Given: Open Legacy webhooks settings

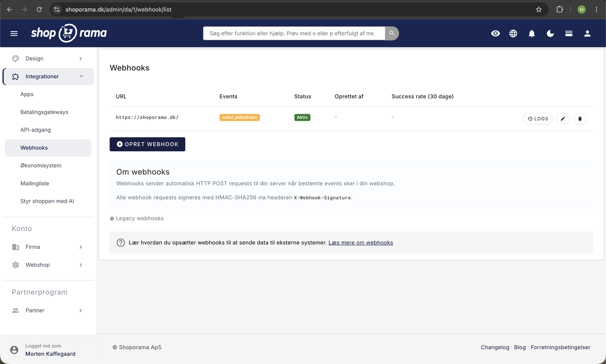Looking at the screenshot, I should coord(137,218).
